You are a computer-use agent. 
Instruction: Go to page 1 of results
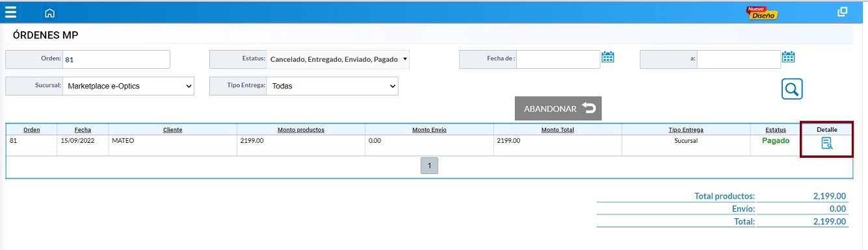point(429,166)
